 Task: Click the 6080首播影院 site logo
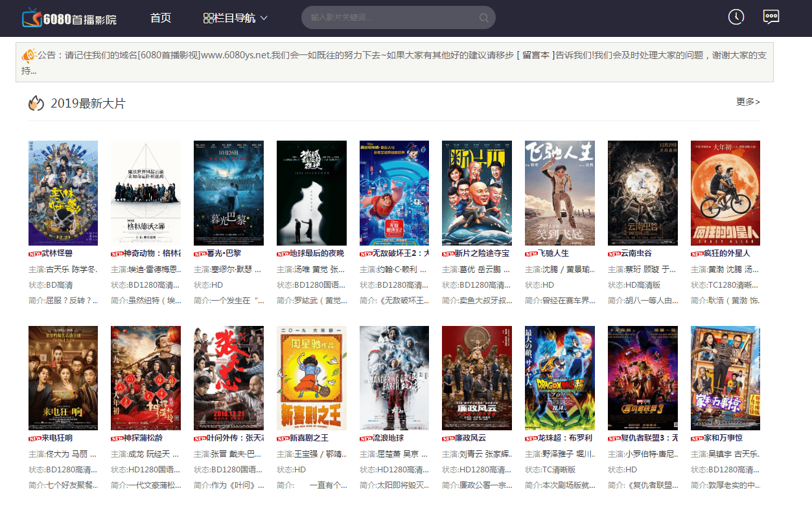coord(69,18)
